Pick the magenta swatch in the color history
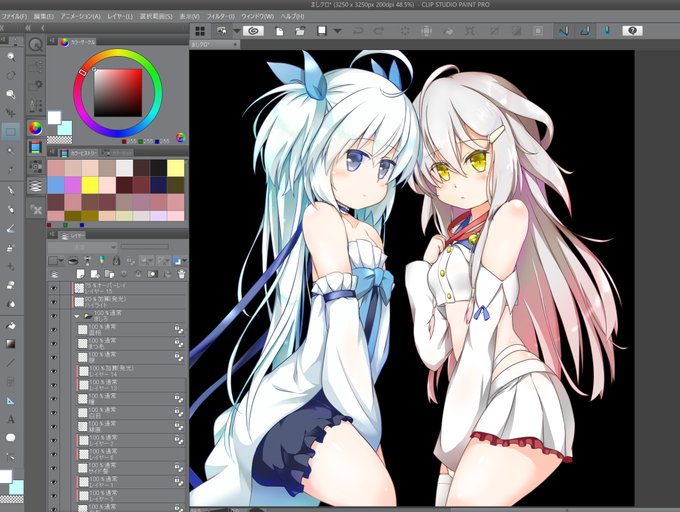The width and height of the screenshot is (680, 512). pos(73,185)
